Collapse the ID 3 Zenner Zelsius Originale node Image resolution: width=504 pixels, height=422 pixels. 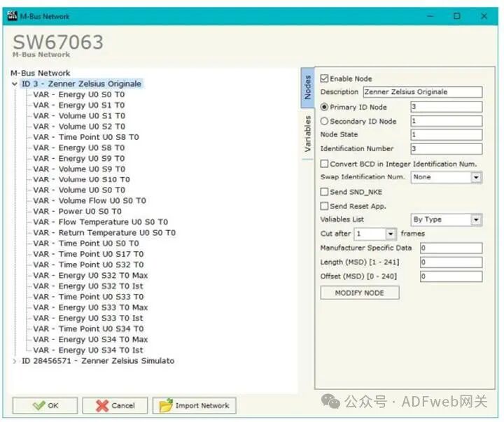15,84
